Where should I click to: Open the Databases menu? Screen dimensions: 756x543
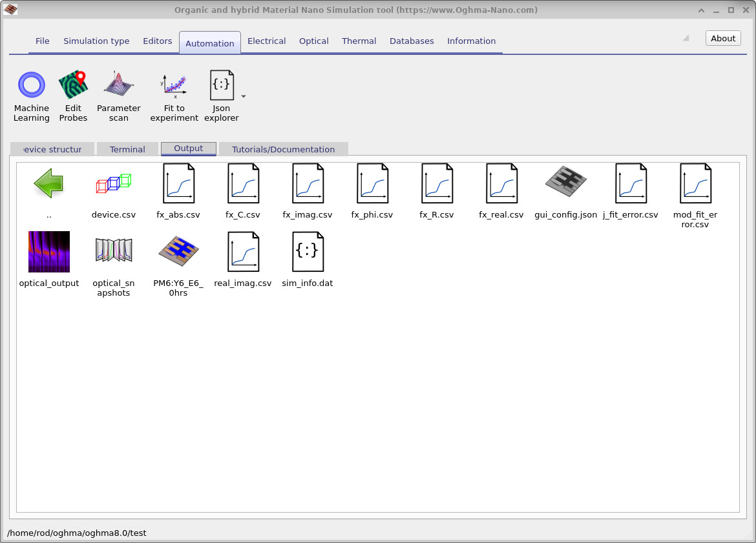tap(412, 41)
